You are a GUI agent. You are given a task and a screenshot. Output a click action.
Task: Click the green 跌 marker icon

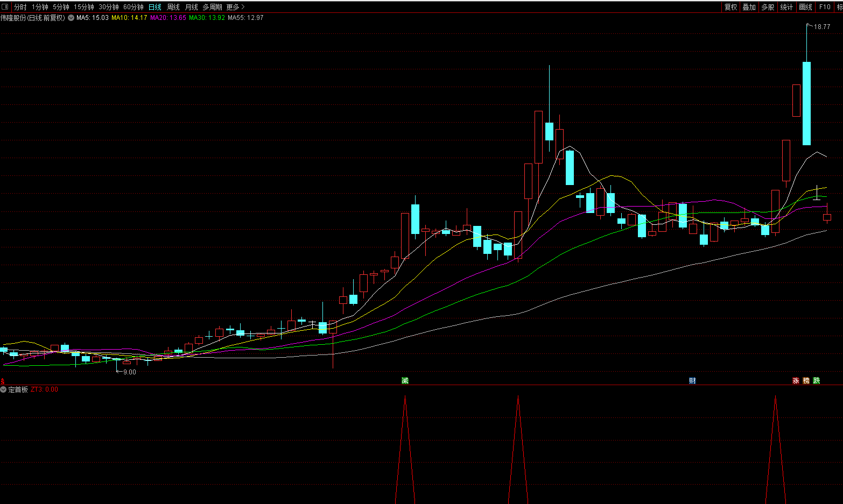[817, 380]
